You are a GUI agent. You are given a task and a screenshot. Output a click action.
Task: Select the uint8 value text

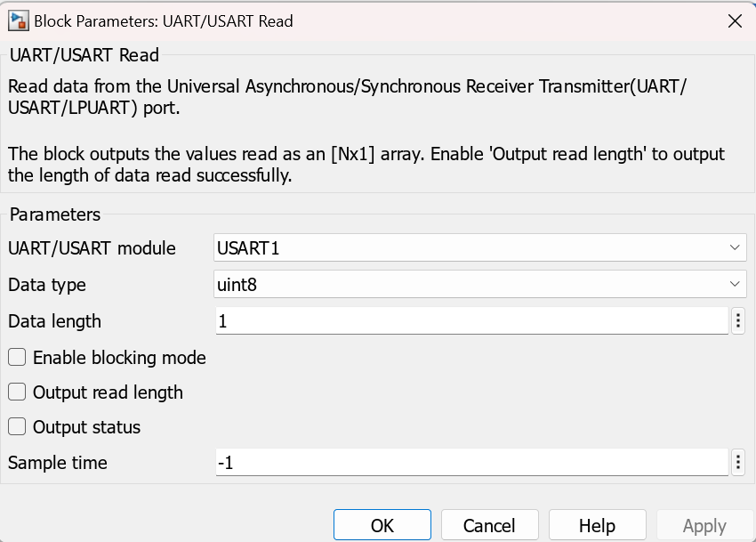[237, 284]
